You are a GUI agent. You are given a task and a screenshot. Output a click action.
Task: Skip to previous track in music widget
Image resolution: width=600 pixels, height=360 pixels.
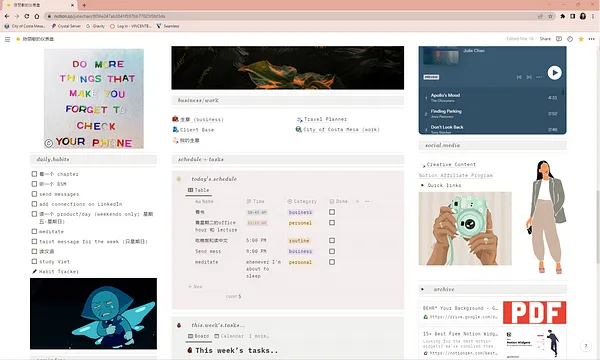pyautogui.click(x=519, y=77)
